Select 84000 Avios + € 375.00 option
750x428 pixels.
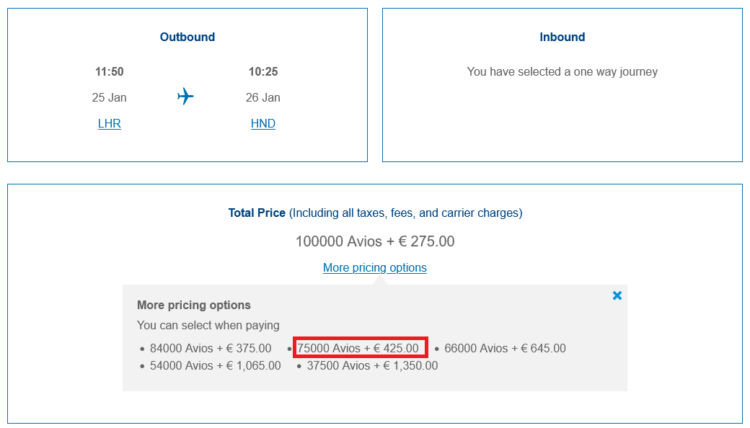click(x=210, y=348)
